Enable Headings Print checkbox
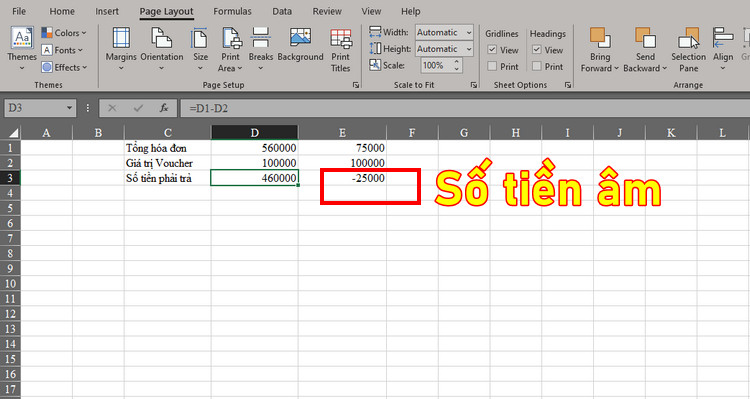Screen dimensions: 750x399 (537, 66)
